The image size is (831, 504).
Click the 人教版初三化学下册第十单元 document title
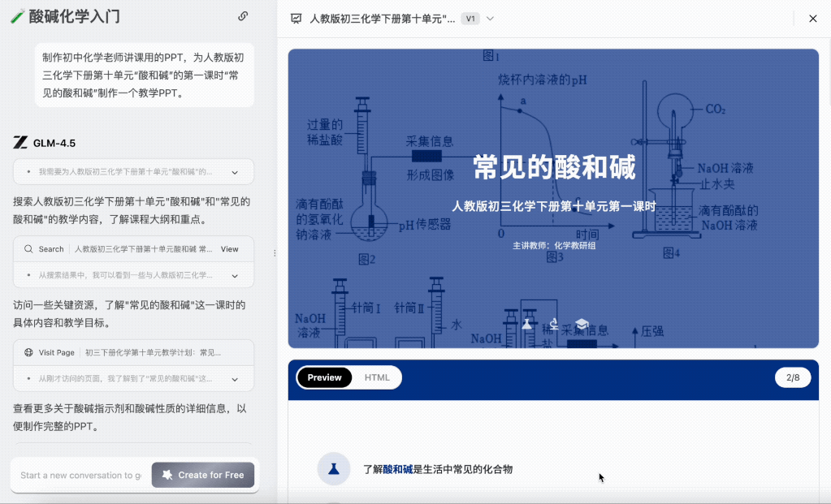point(382,19)
